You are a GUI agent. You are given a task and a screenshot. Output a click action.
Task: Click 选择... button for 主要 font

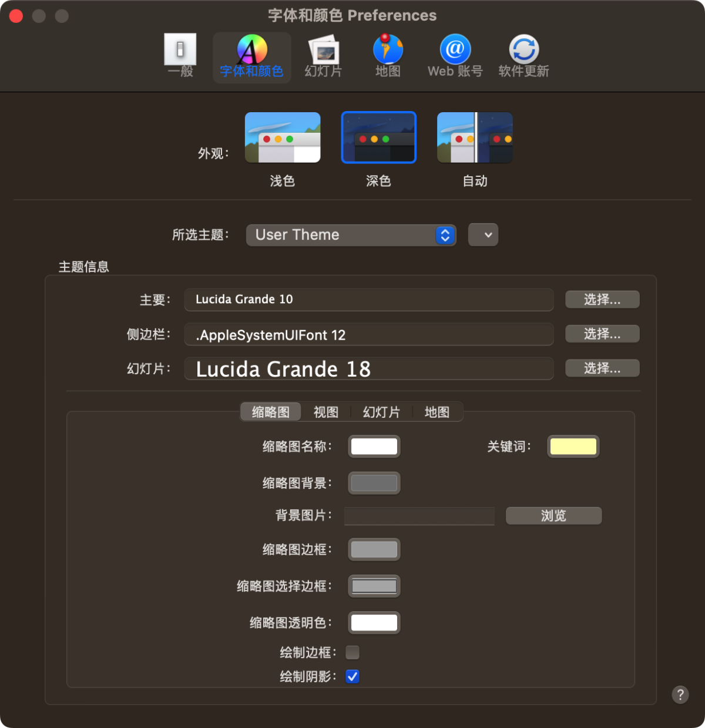[602, 300]
